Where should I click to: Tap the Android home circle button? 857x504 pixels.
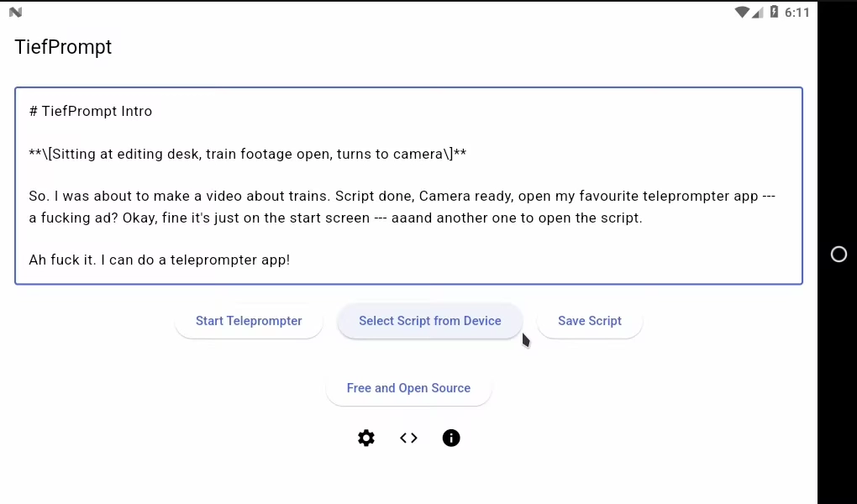click(x=839, y=255)
